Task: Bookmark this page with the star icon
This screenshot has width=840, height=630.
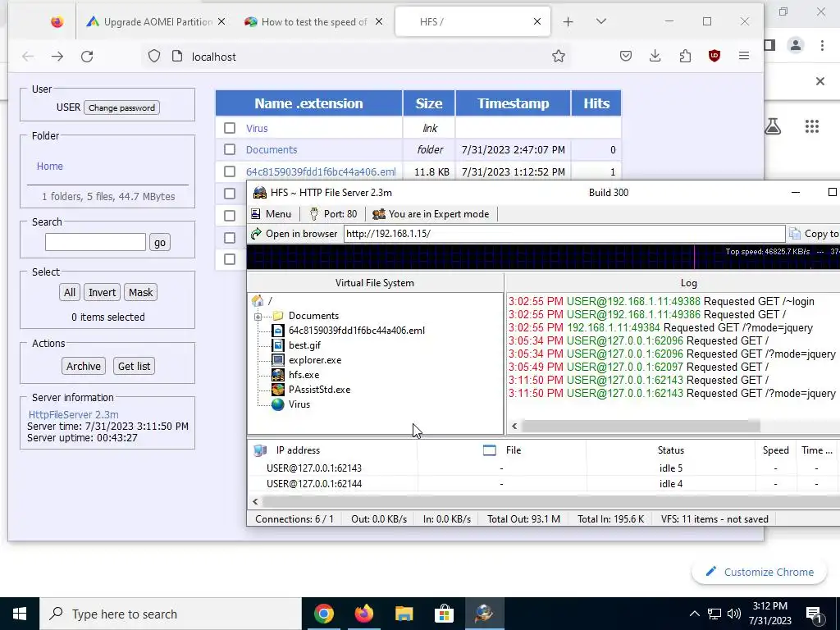Action: 558,57
